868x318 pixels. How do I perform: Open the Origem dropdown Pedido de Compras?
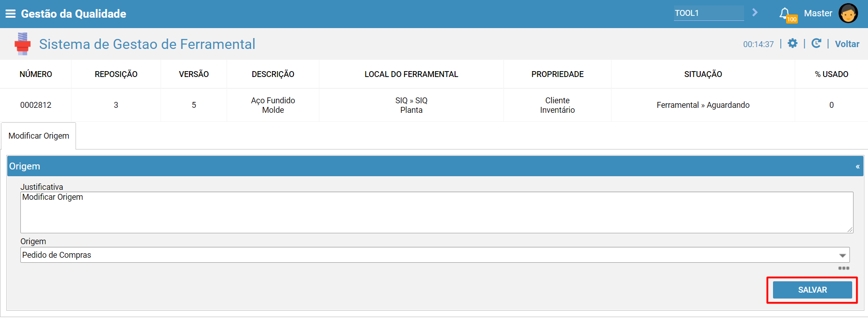tap(435, 255)
